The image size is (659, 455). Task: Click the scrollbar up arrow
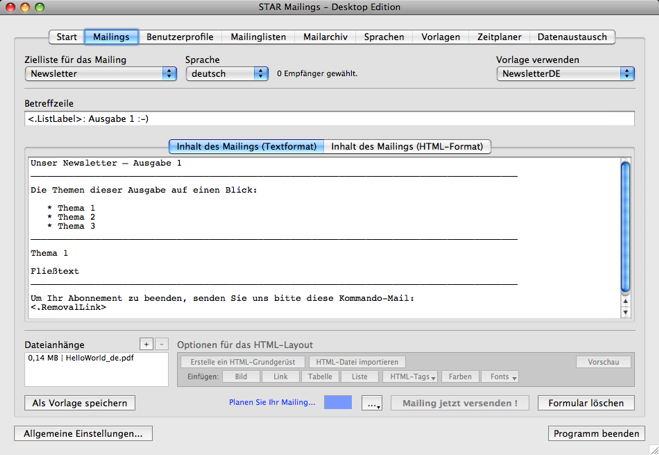[x=625, y=301]
